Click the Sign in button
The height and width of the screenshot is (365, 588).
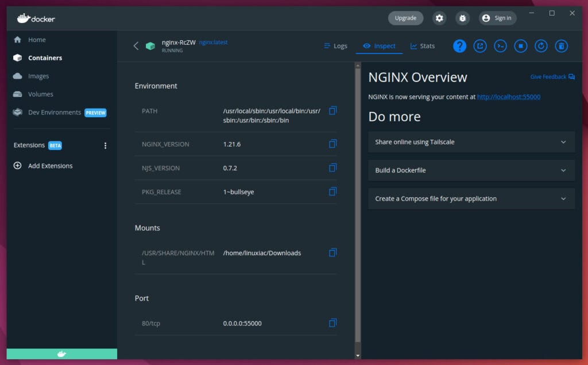tap(497, 18)
